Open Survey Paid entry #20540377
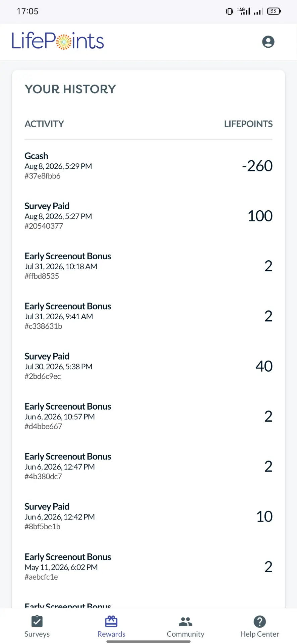Screen dimensions: 297x644 pyautogui.click(x=148, y=216)
